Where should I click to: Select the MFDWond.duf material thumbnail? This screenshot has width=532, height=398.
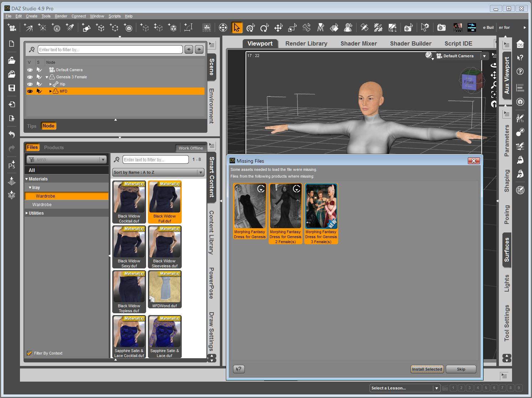coord(165,289)
